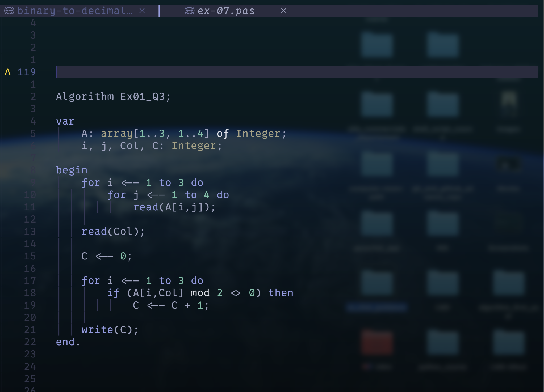
Task: Click the 'read(Col);' statement
Action: click(113, 232)
